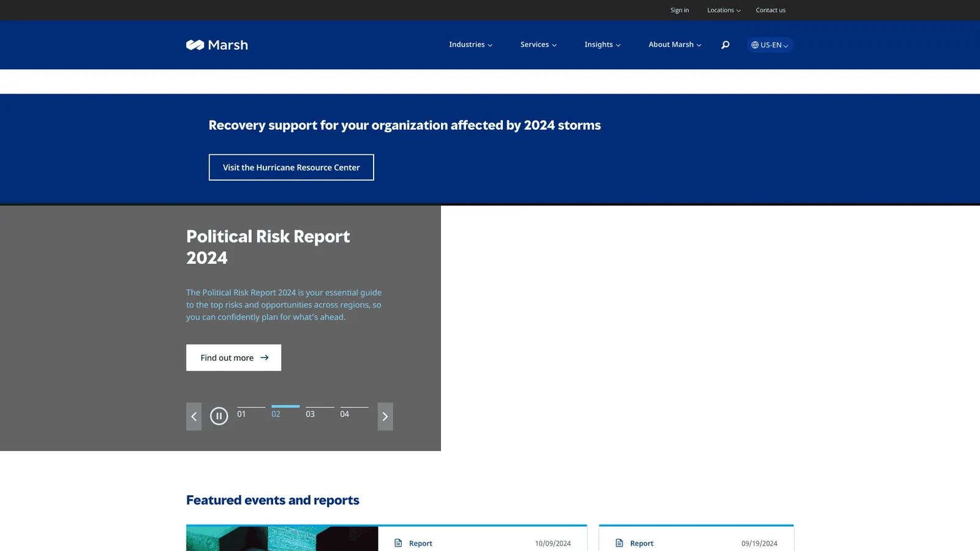Image resolution: width=980 pixels, height=551 pixels.
Task: Go to previous carousel slide
Action: coord(194,416)
